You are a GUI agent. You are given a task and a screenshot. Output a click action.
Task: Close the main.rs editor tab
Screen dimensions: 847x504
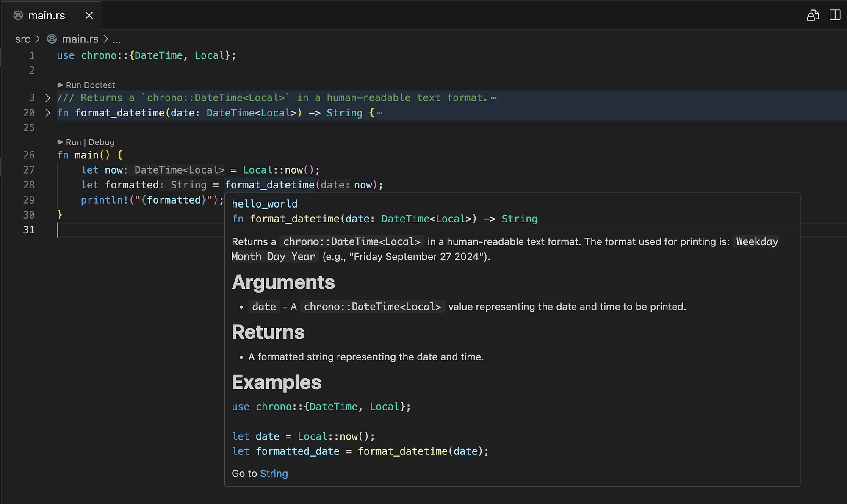[x=89, y=16]
